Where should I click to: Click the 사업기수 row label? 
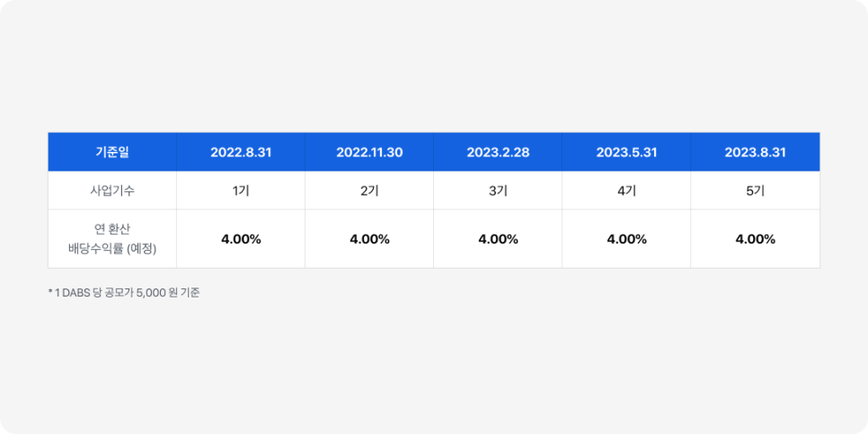112,190
